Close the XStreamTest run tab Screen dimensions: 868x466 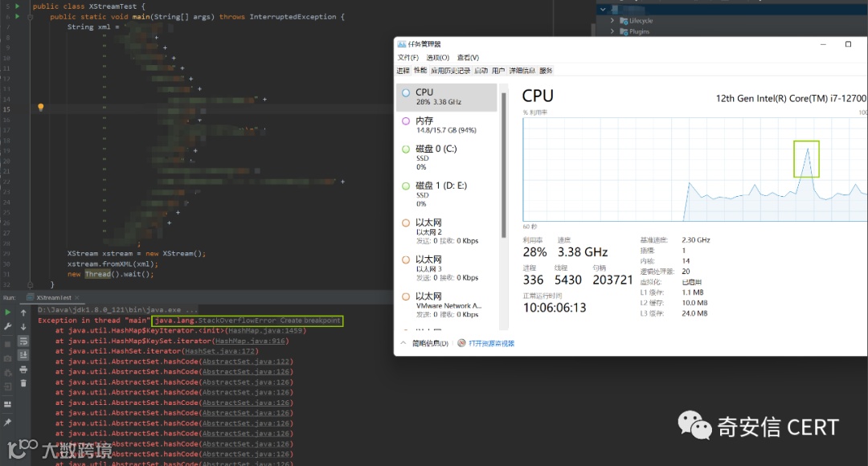point(77,298)
